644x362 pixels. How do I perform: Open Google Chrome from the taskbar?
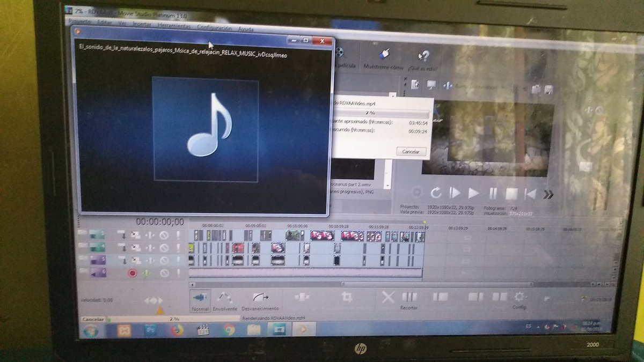pyautogui.click(x=229, y=330)
